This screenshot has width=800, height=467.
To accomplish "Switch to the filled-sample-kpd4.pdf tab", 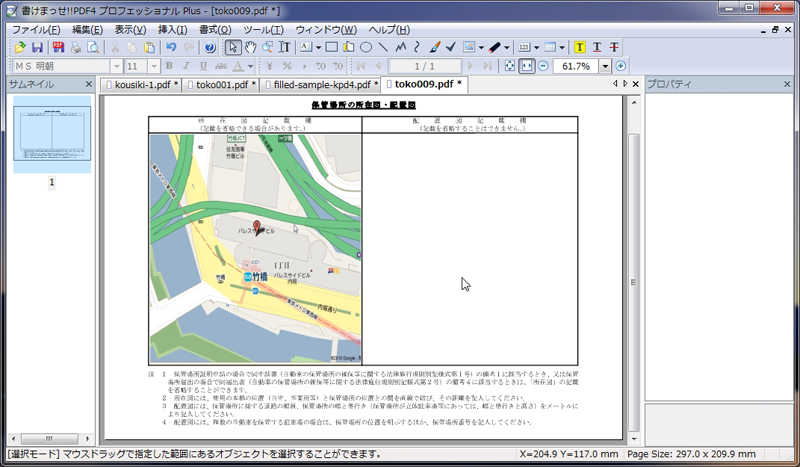I will pyautogui.click(x=321, y=85).
